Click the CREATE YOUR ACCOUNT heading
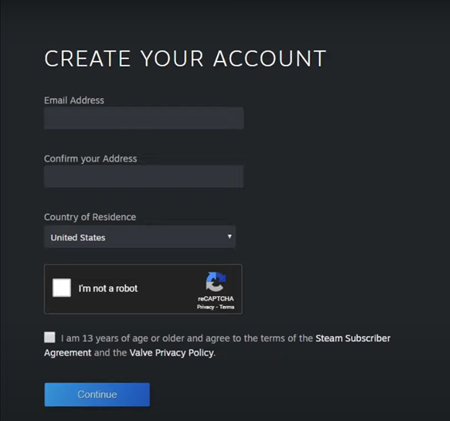The height and width of the screenshot is (421, 450). coord(185,59)
